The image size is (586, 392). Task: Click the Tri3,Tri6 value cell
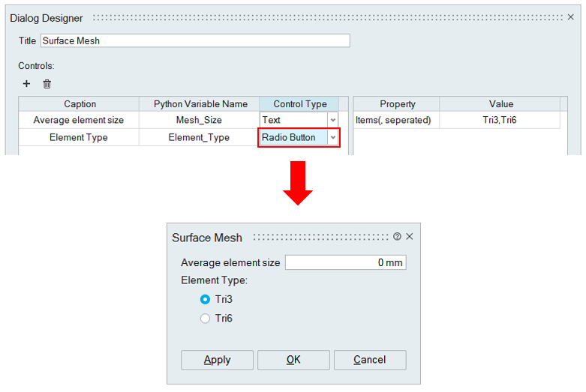[x=498, y=120]
